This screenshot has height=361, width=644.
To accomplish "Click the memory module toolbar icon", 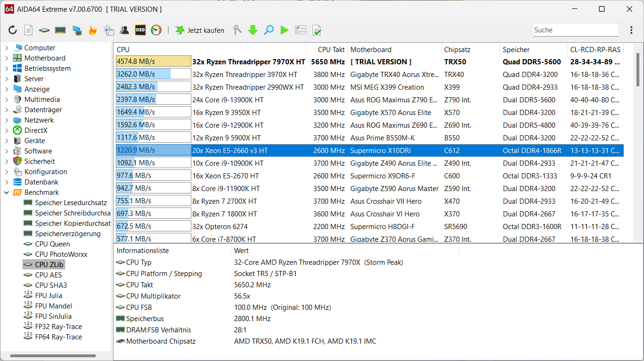I will click(x=60, y=30).
